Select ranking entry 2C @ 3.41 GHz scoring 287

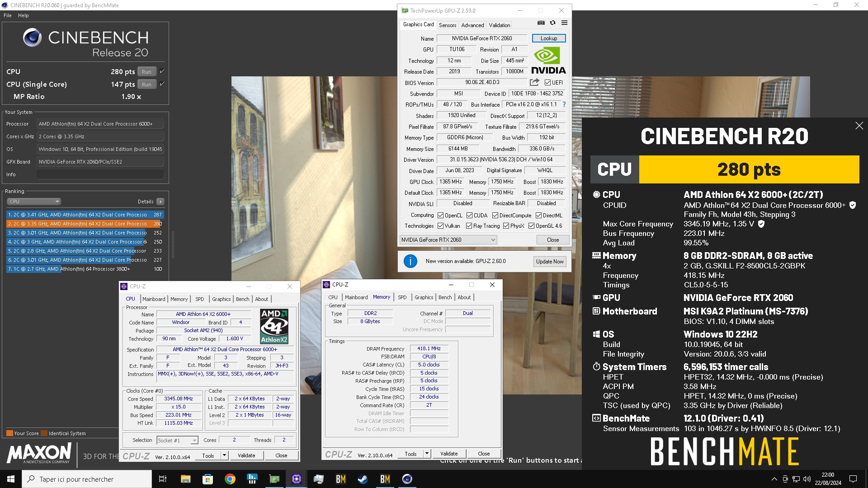pyautogui.click(x=85, y=215)
